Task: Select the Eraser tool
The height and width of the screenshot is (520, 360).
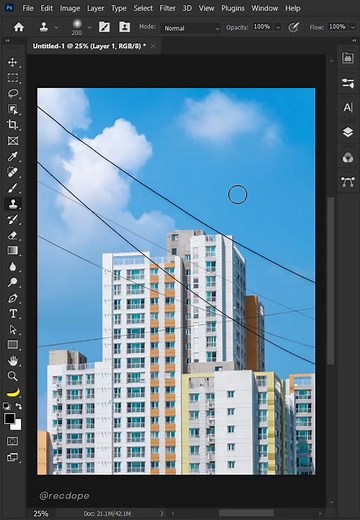Action: [13, 235]
